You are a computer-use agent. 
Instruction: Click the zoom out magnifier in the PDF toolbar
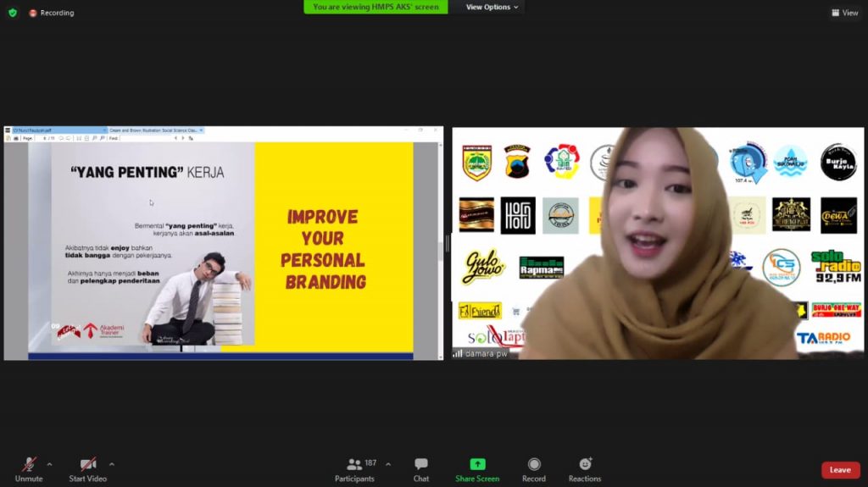coord(94,138)
